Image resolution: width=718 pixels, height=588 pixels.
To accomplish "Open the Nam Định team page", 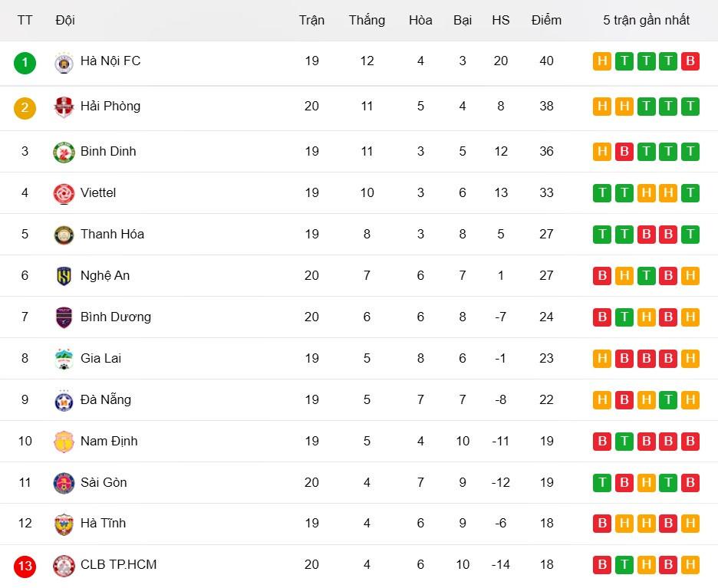I will click(x=110, y=441).
